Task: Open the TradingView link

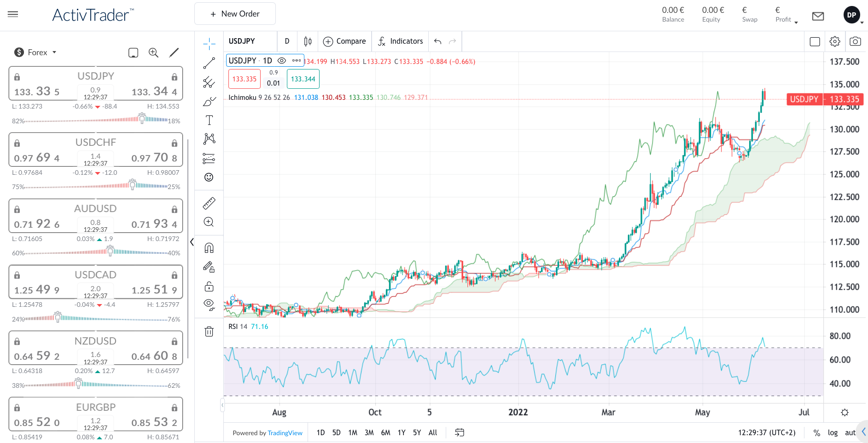Action: 285,433
